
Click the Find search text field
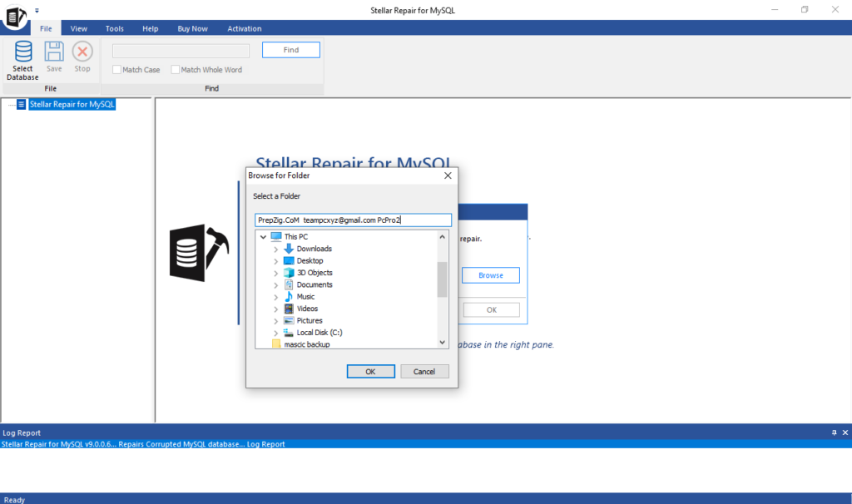click(181, 51)
